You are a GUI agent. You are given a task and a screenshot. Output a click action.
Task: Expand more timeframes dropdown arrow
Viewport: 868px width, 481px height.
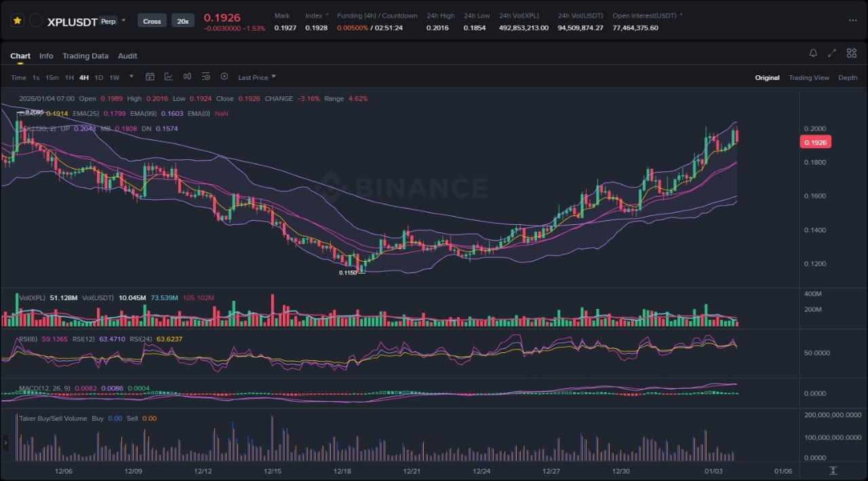[x=132, y=77]
